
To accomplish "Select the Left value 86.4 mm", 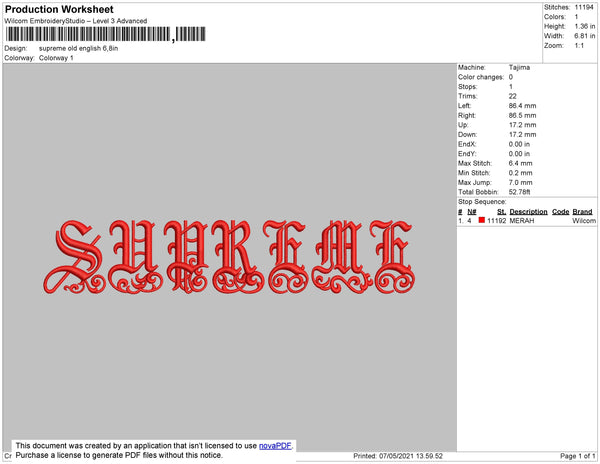I will (522, 106).
